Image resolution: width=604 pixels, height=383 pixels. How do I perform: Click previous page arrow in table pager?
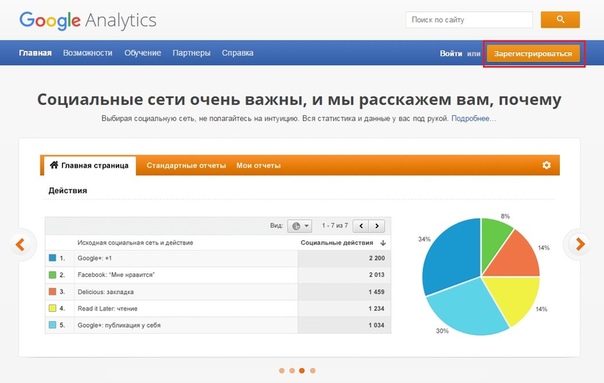(361, 226)
